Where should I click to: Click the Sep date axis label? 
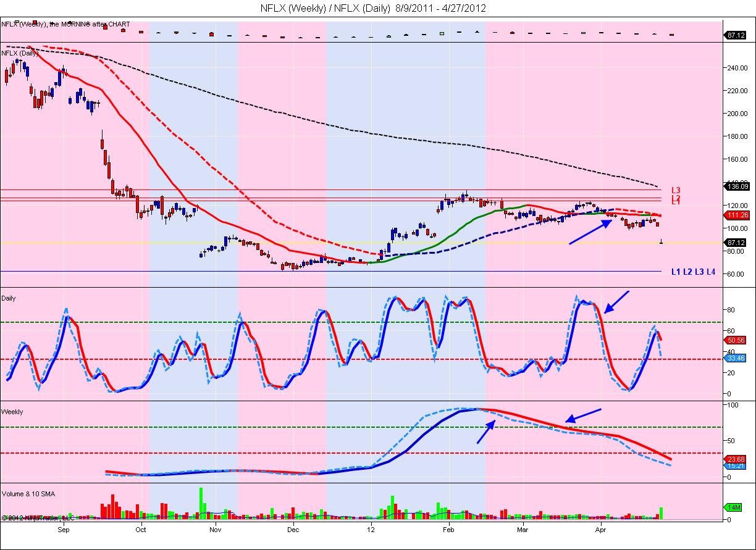64,530
